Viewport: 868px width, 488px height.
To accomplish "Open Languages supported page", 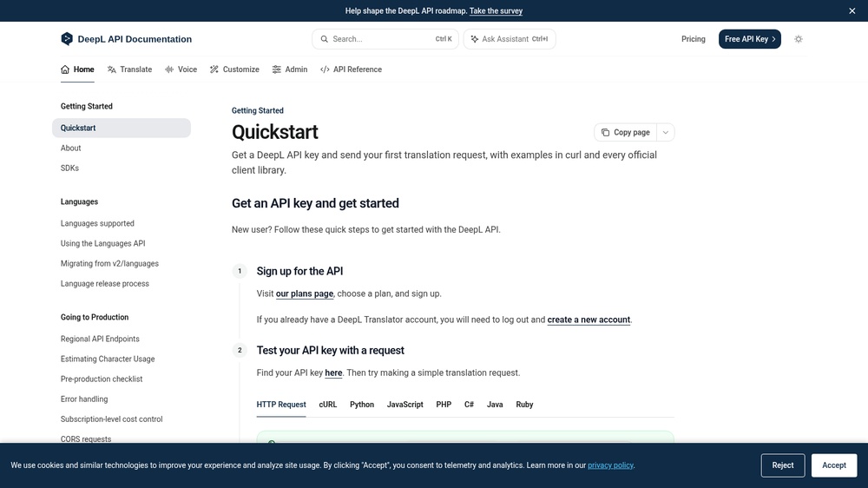I will (x=97, y=223).
